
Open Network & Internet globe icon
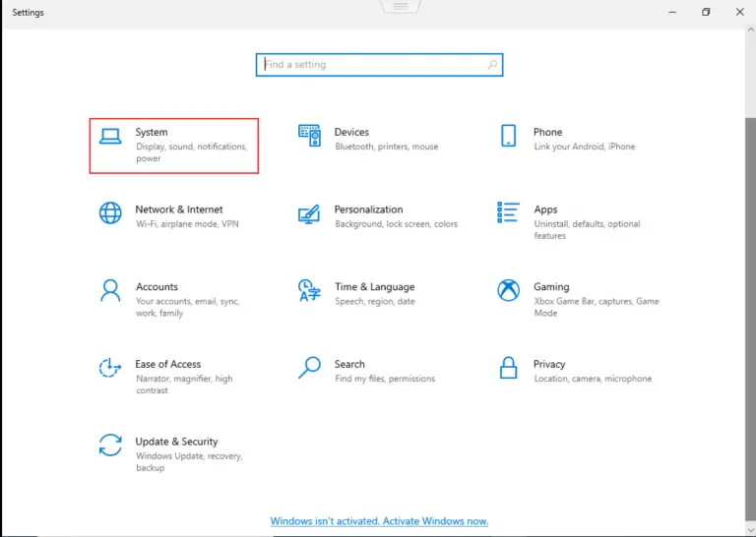tap(110, 212)
